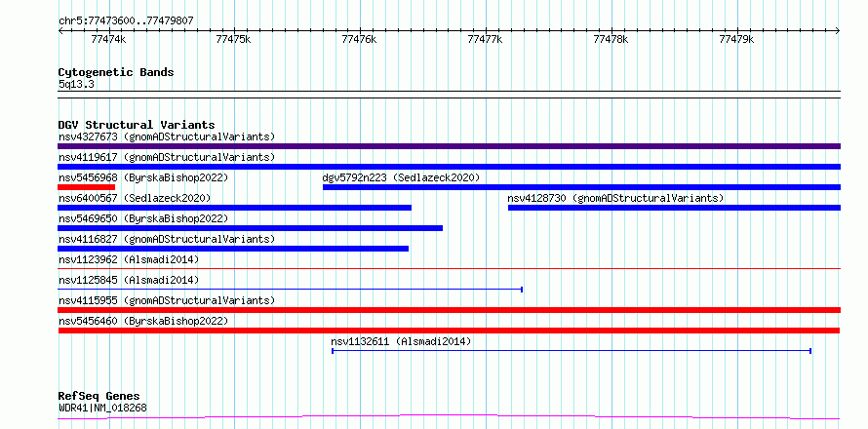
Task: Open the nsv1132611 (Alsmadi2014) label
Action: click(x=402, y=341)
